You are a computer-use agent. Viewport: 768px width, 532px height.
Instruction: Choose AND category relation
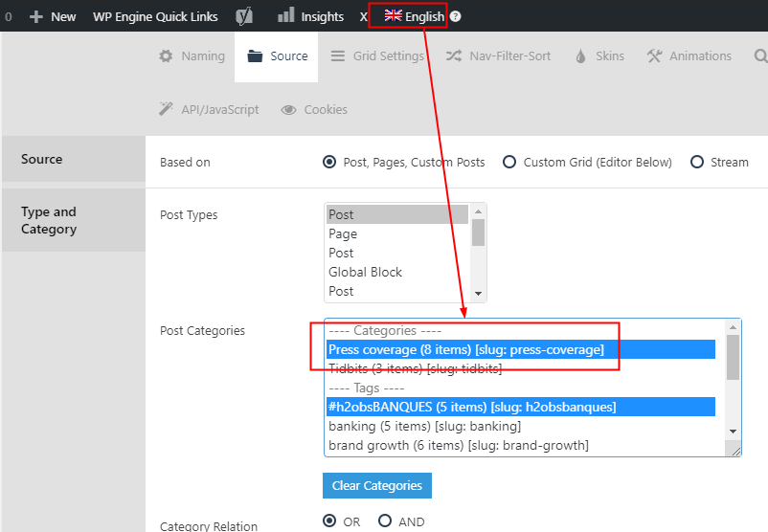pyautogui.click(x=385, y=521)
